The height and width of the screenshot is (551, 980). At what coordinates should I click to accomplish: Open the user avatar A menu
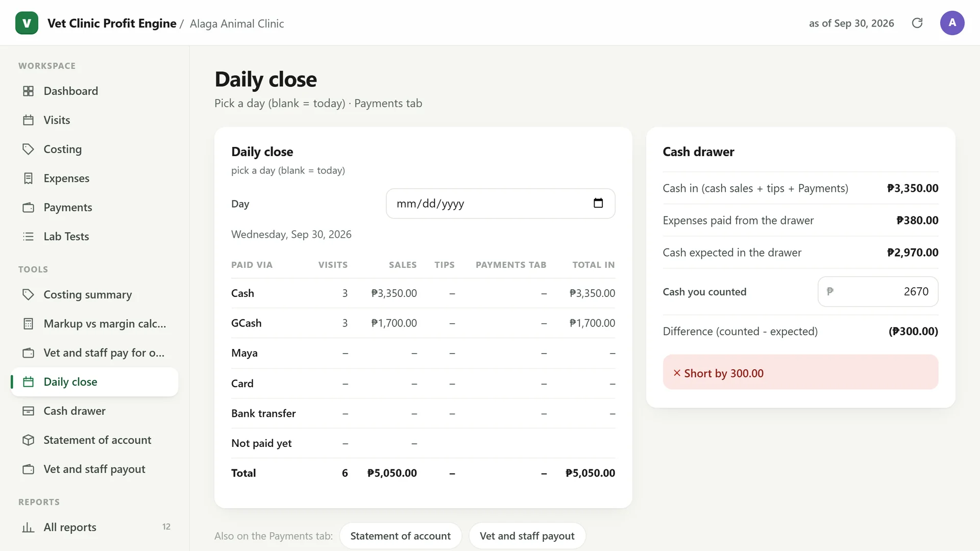[x=952, y=23]
